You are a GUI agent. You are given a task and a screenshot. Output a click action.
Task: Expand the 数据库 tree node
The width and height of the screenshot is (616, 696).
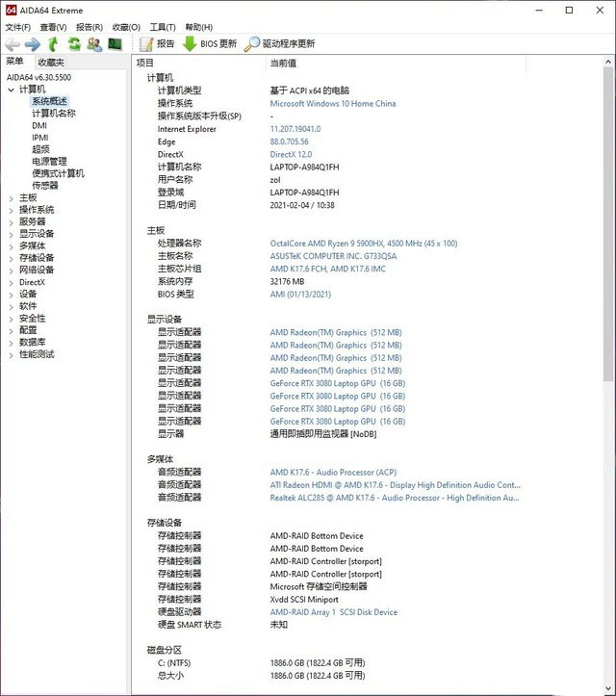[12, 343]
